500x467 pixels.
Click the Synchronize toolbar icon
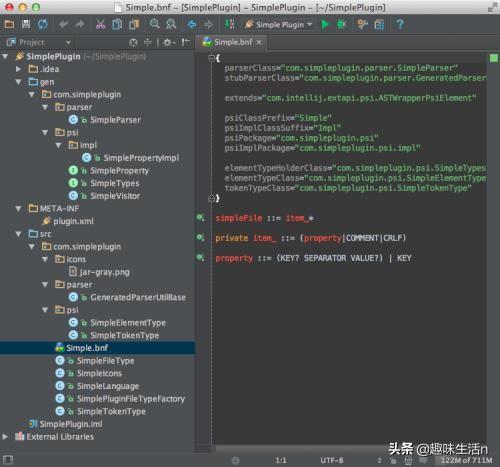42,24
